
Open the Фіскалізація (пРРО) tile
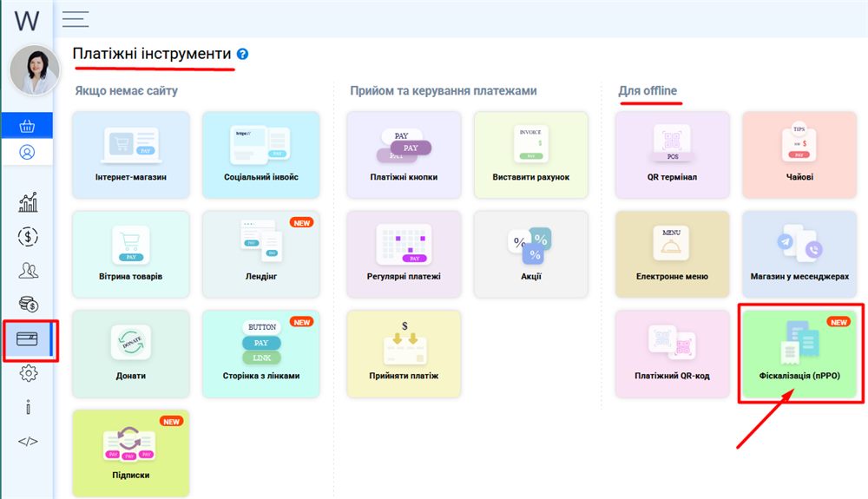pos(799,353)
